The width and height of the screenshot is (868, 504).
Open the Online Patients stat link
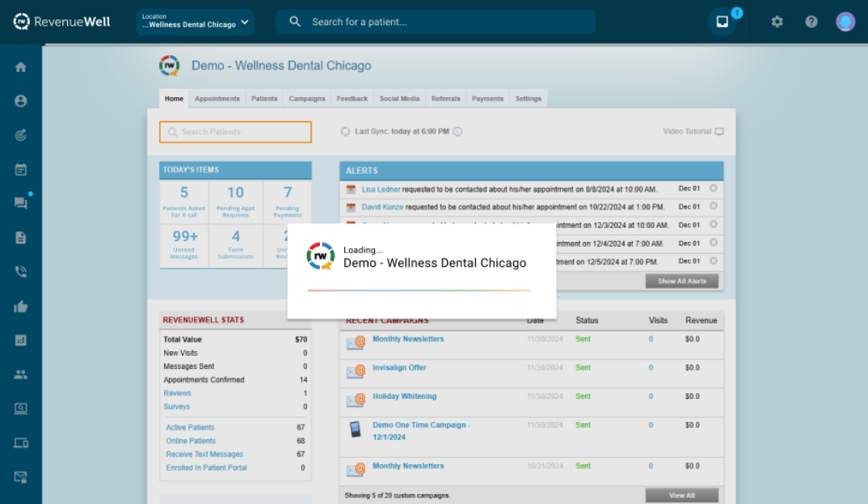[x=191, y=441]
